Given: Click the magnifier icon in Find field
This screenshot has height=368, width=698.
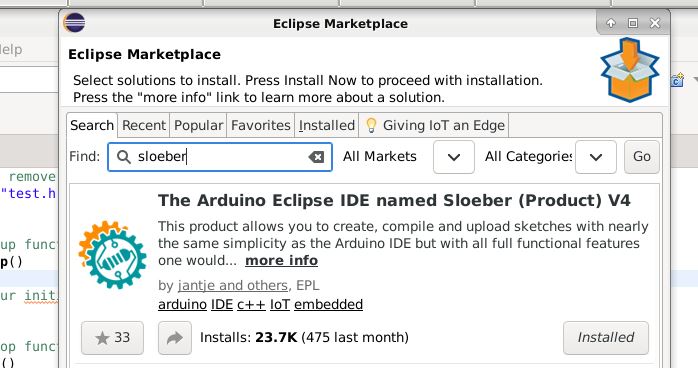Looking at the screenshot, I should click(123, 157).
